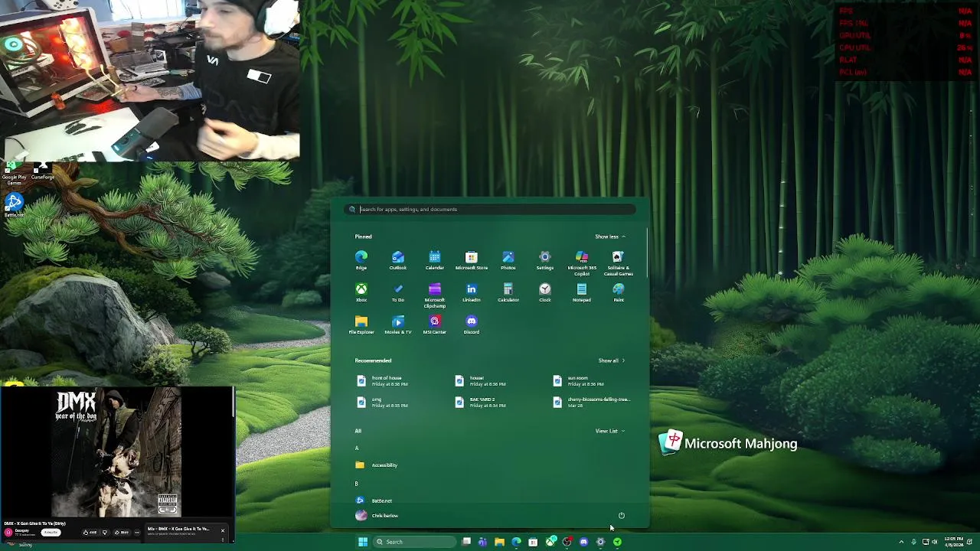Open Battle.net desktop shortcut
This screenshot has width=980, height=551.
pyautogui.click(x=14, y=206)
